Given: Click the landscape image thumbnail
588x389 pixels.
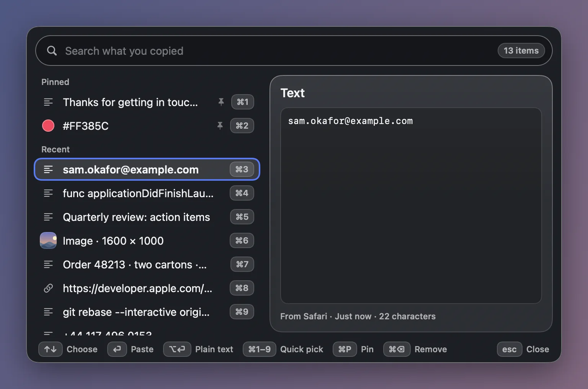Looking at the screenshot, I should (x=48, y=240).
